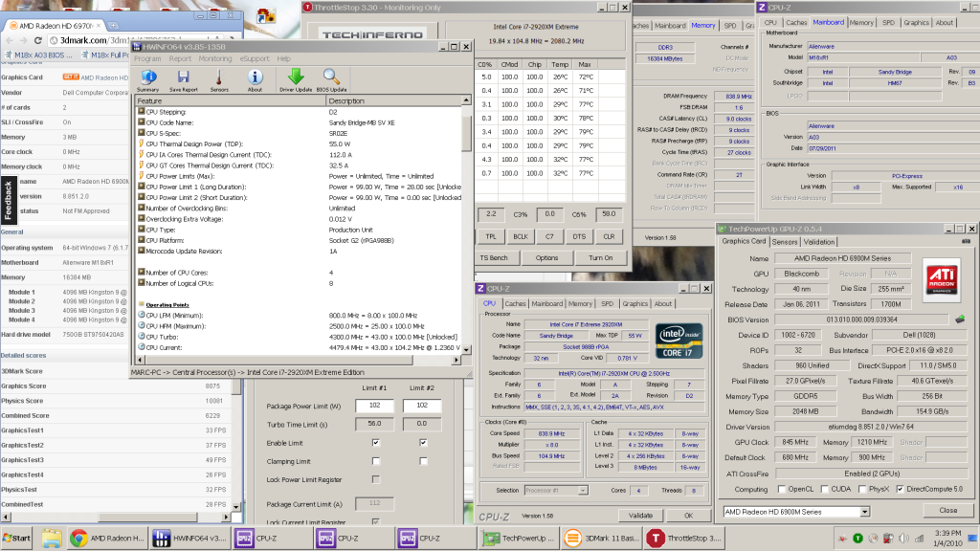Viewport: 980px width, 551px height.
Task: Click the network signal icon in system tray
Action: [920, 538]
